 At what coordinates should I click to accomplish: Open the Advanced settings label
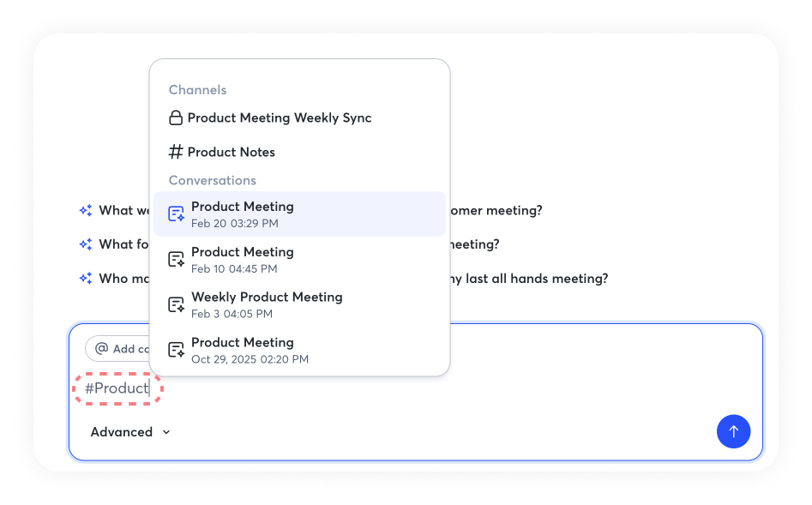122,432
